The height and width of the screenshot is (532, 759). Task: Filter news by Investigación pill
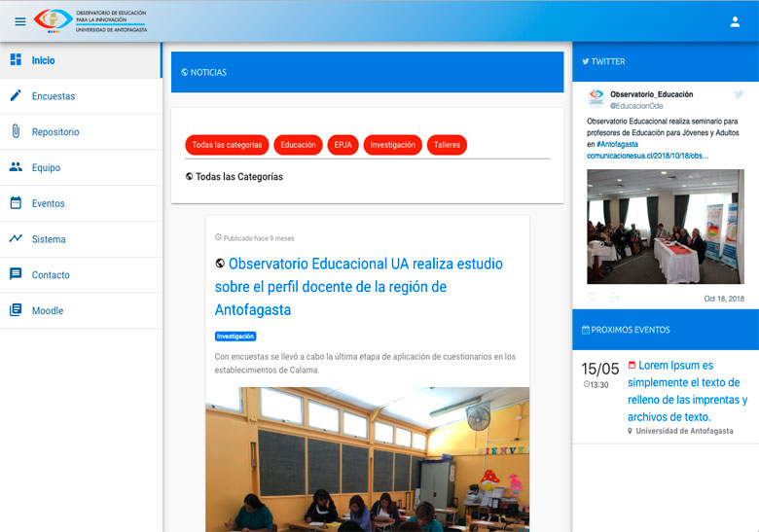[392, 145]
